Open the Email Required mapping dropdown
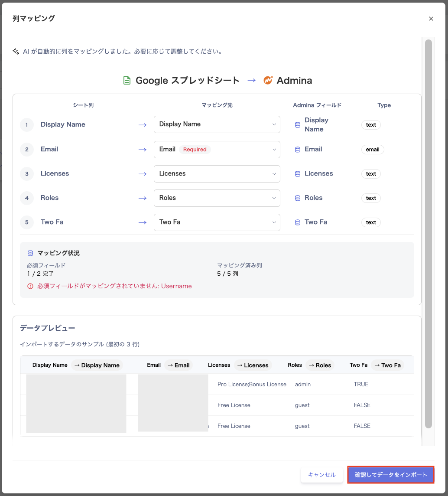Screen dimensions: 448x496 [217, 150]
